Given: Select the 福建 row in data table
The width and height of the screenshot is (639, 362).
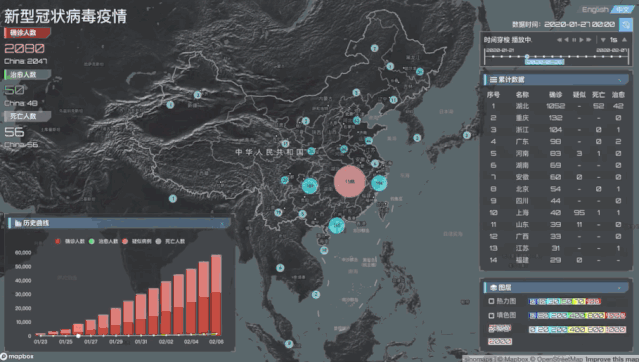Looking at the screenshot, I should (x=556, y=260).
